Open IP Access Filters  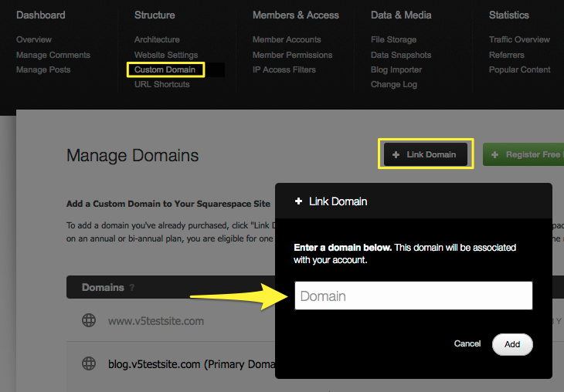point(285,69)
